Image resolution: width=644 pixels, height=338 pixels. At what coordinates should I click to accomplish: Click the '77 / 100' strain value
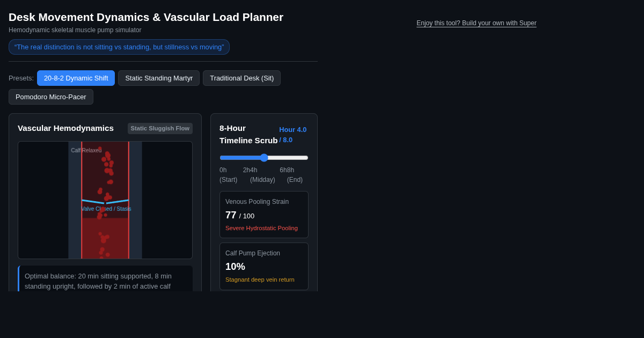(240, 215)
